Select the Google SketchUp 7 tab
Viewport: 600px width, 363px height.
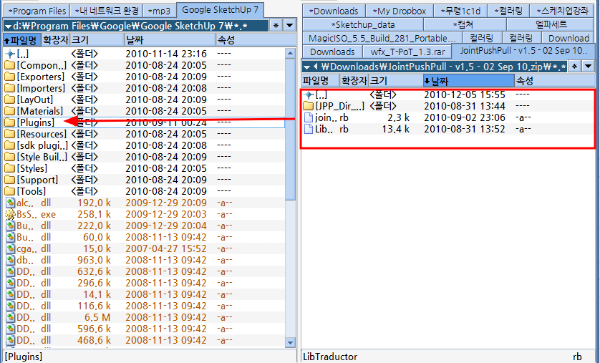click(220, 10)
